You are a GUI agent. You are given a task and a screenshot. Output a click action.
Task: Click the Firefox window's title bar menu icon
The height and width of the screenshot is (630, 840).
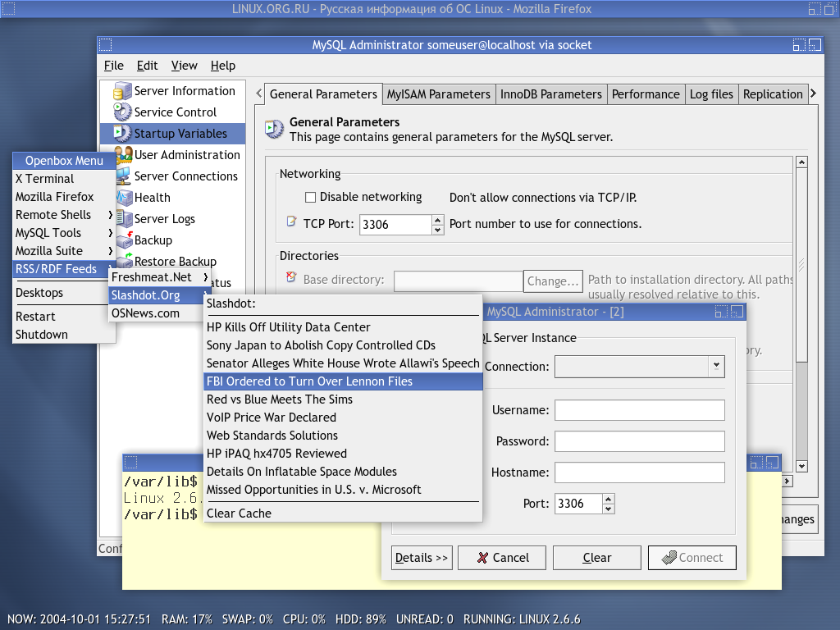[8, 8]
